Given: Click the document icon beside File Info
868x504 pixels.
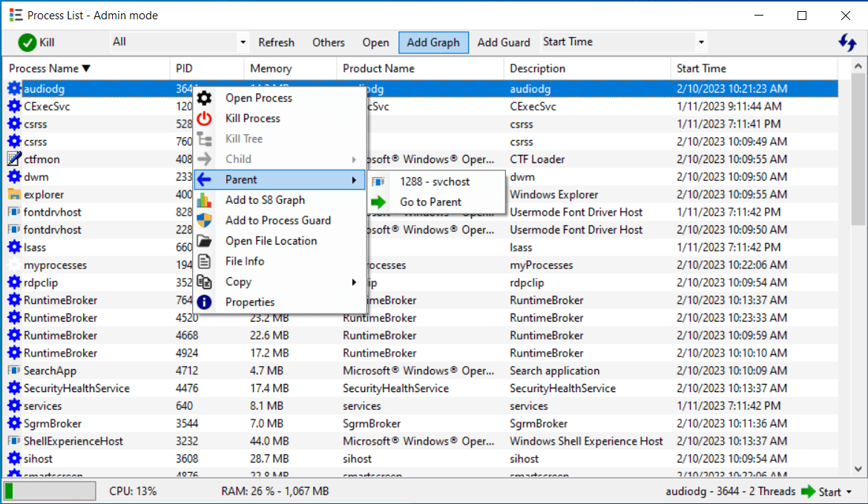Looking at the screenshot, I should (x=204, y=261).
